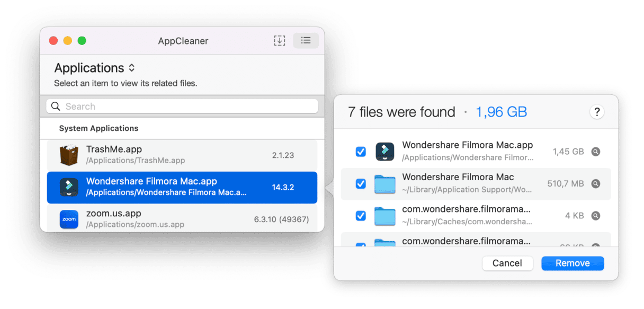Click the 1,45 GB file size
This screenshot has height=309, width=644.
(x=568, y=152)
